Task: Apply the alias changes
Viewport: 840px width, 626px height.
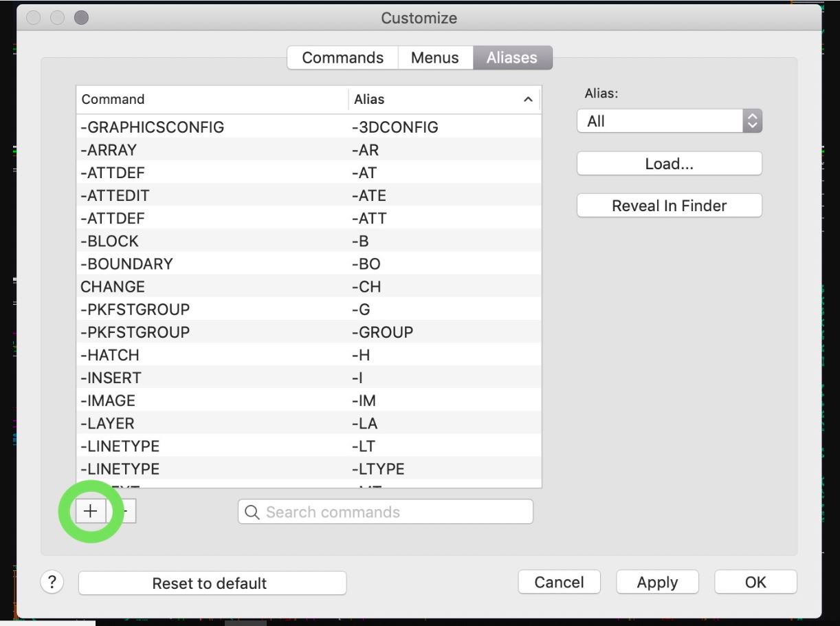Action: pos(657,582)
